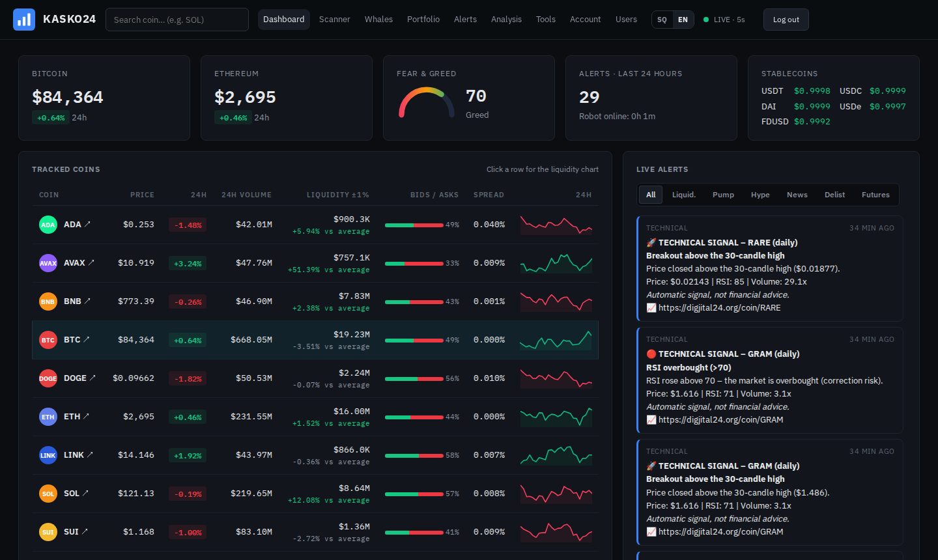Navigate to Portfolio
Screen dimensions: 938x560
423,20
